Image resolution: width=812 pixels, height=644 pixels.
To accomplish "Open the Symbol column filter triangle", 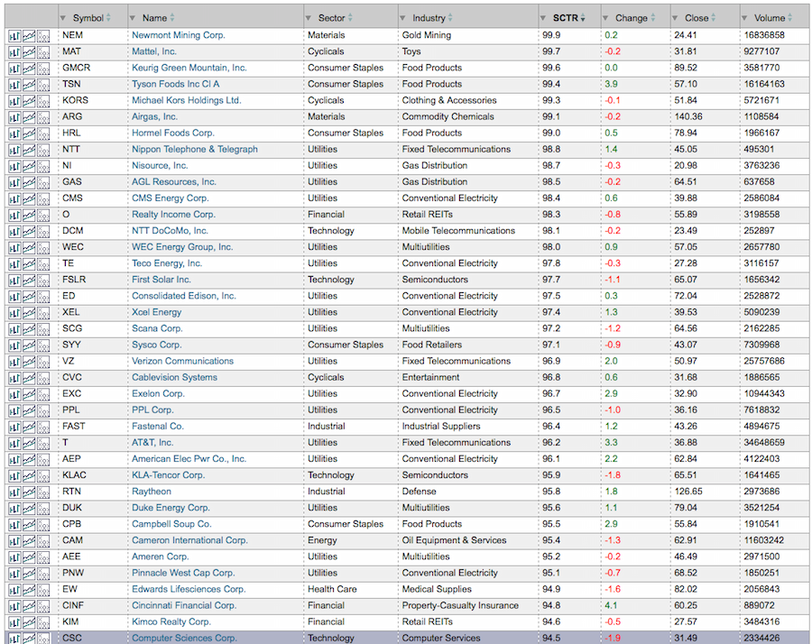I will pos(62,18).
